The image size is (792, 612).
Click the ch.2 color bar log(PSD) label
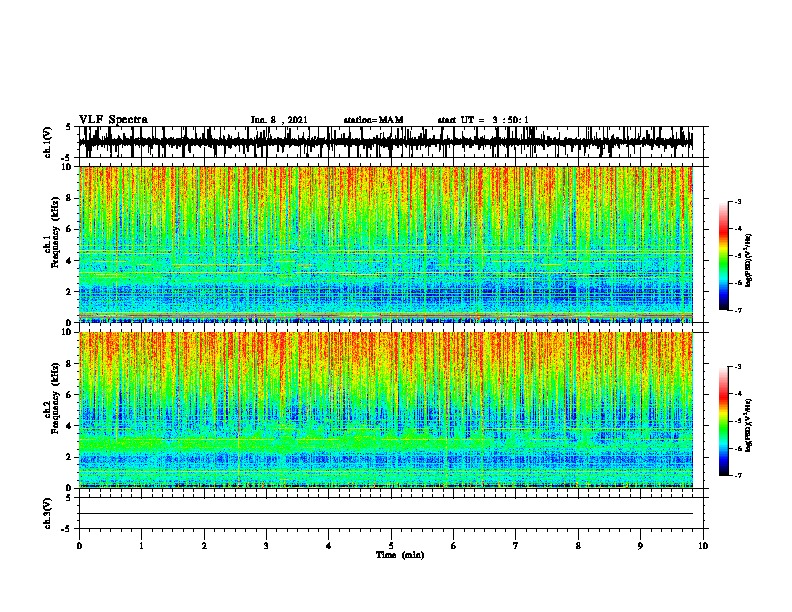coord(749,425)
